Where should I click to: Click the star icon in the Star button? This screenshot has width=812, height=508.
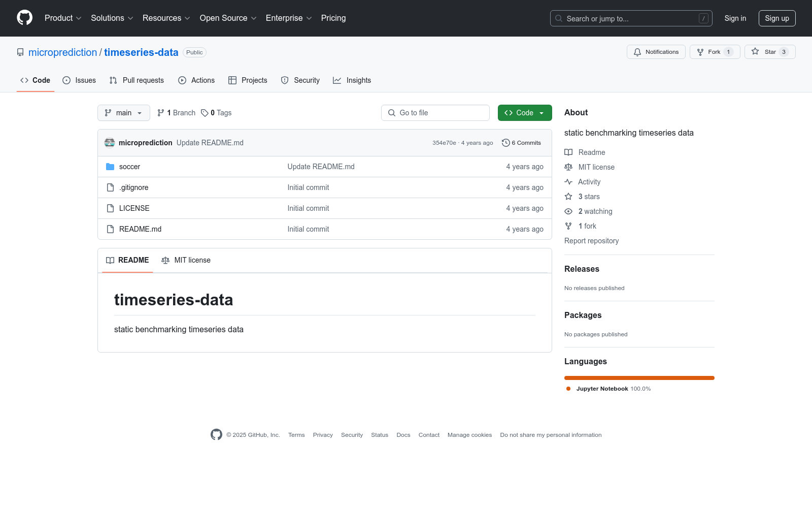[x=755, y=52]
